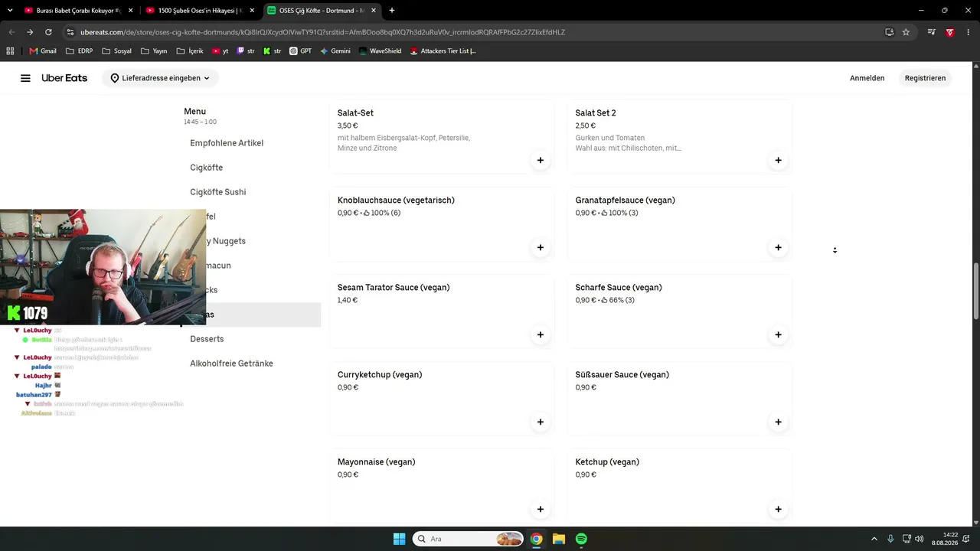Reload the page with the refresh icon
Viewport: 980px width, 551px height.
(x=48, y=32)
